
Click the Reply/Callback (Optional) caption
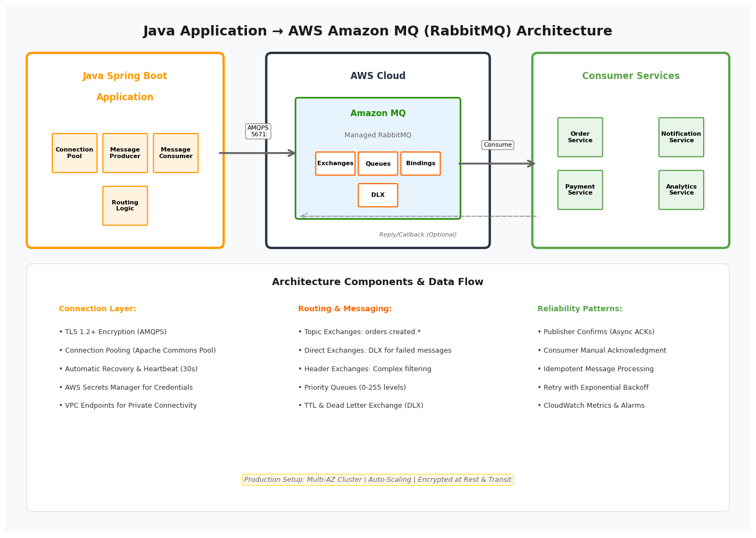(418, 235)
